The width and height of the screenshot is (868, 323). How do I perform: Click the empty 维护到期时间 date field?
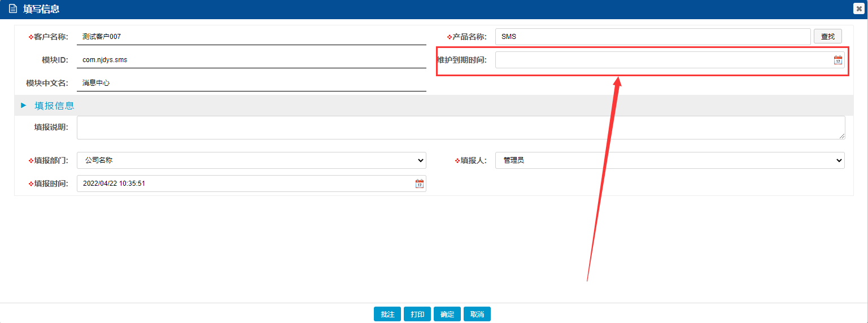(661, 60)
